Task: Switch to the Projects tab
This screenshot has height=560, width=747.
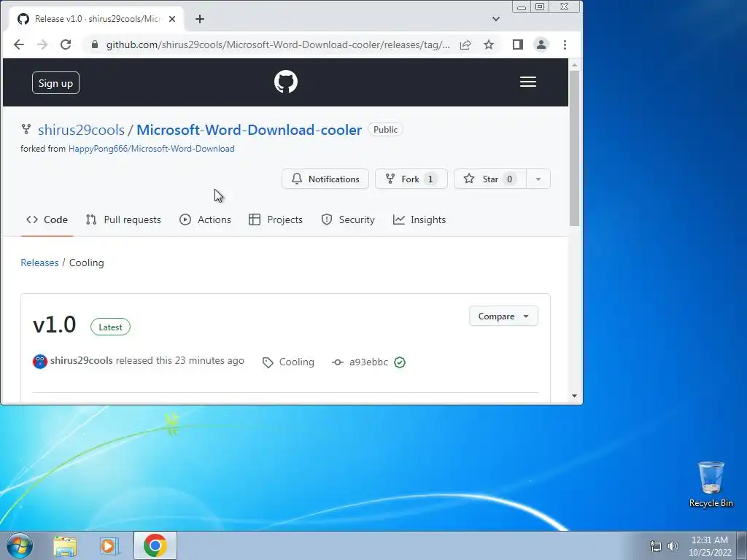Action: click(x=276, y=219)
